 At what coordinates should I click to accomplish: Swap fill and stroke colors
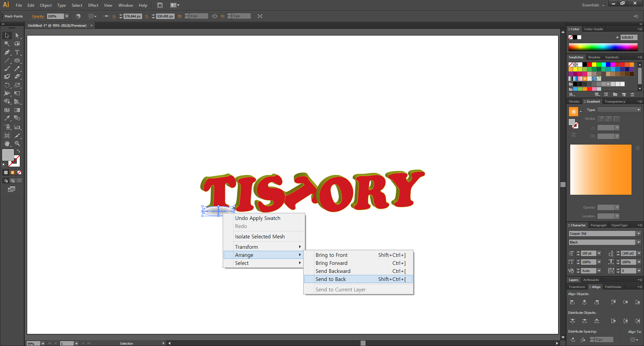18,151
